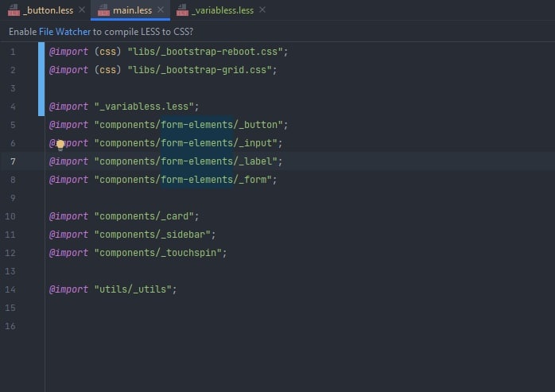Viewport: 555px width, 392px height.
Task: Click the "components/_touchspin" import path
Action: 158,253
